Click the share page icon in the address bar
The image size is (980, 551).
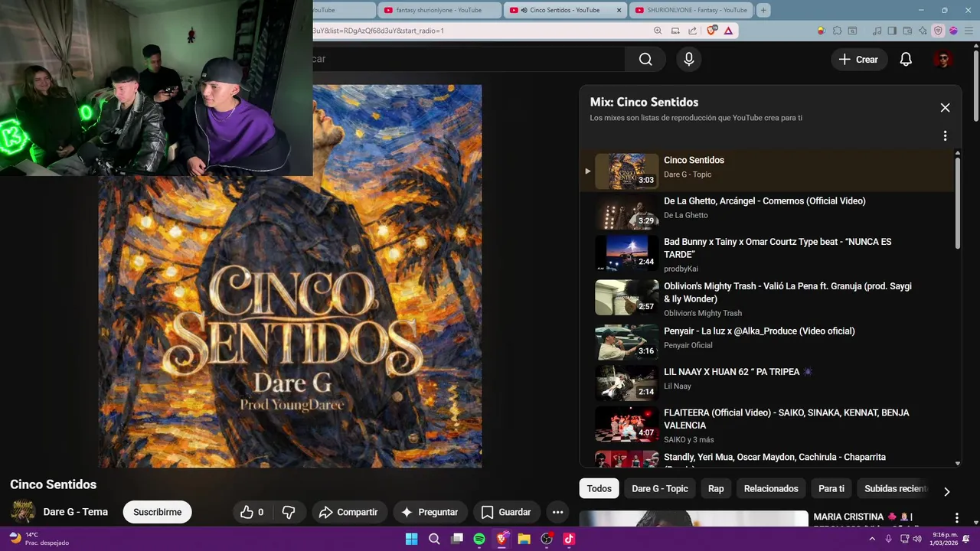tap(692, 31)
